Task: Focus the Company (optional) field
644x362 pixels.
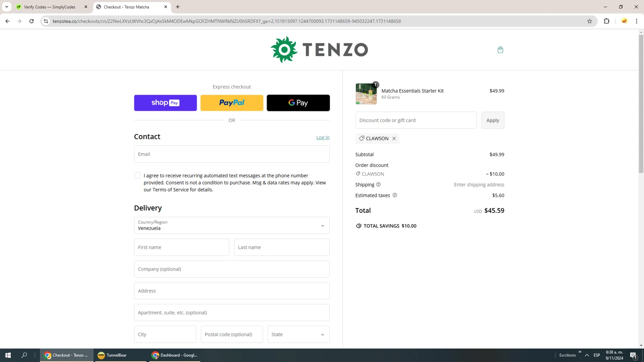Action: point(232,269)
